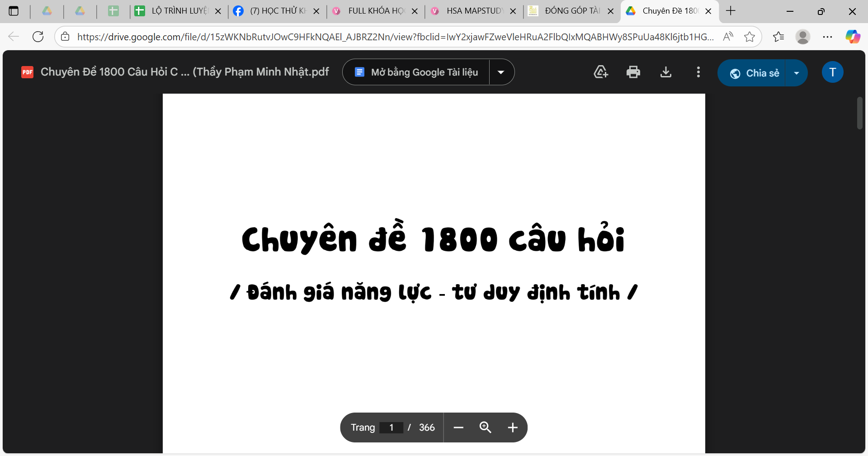868x456 pixels.
Task: Download the PDF using the download icon
Action: point(665,72)
